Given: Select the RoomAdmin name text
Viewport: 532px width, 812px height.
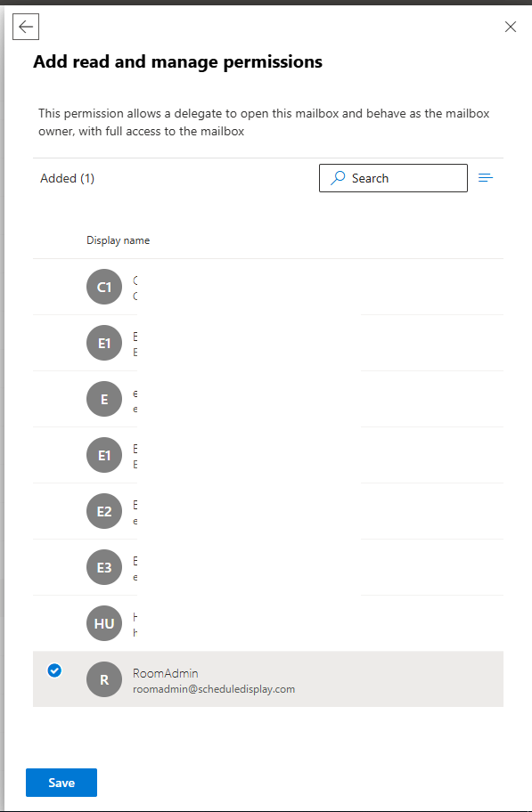Looking at the screenshot, I should pos(166,673).
